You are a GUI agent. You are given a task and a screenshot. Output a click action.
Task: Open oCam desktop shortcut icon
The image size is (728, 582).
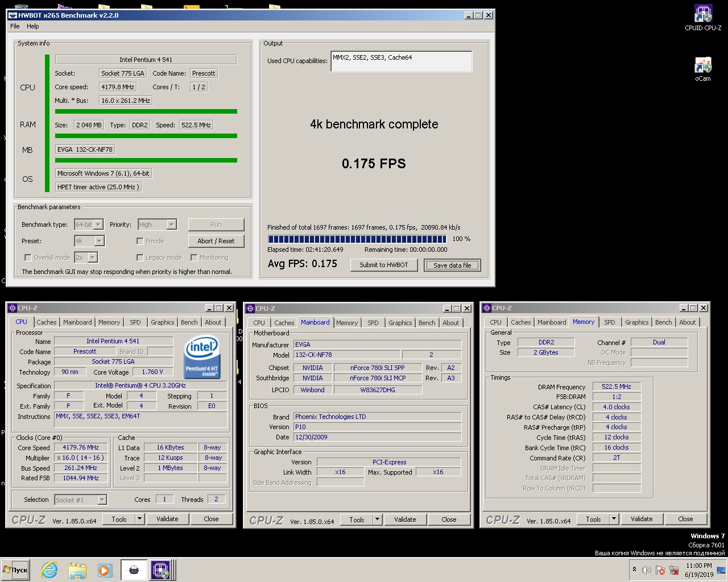(703, 69)
